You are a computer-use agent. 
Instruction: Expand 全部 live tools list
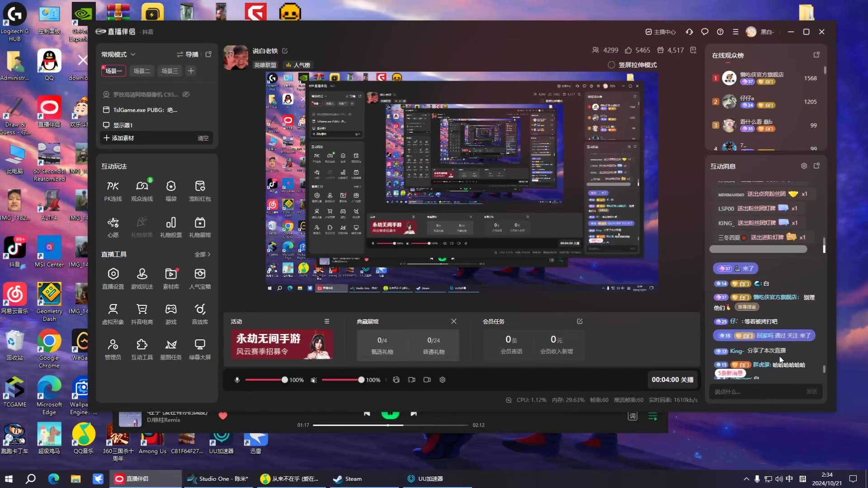pos(203,254)
